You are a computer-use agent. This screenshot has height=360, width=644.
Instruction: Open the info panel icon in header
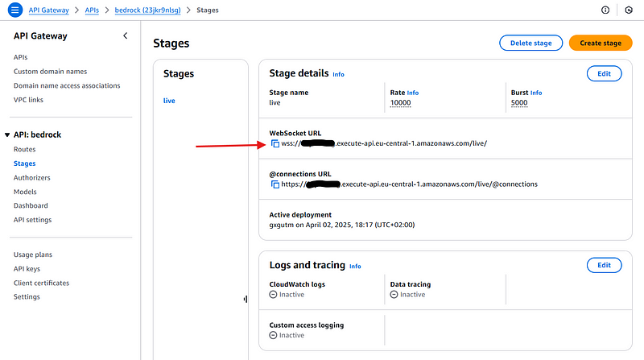pyautogui.click(x=605, y=10)
